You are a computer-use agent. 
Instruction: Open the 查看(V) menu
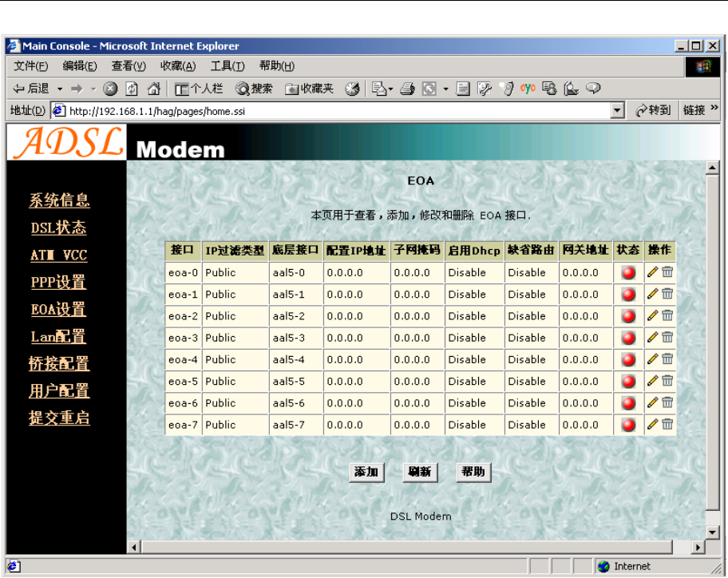(129, 66)
